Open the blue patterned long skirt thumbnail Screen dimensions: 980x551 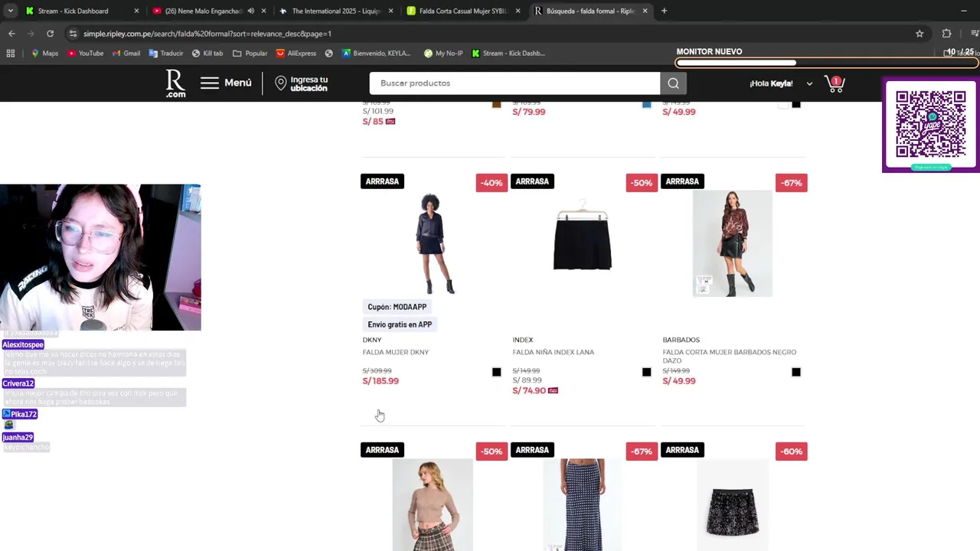583,504
